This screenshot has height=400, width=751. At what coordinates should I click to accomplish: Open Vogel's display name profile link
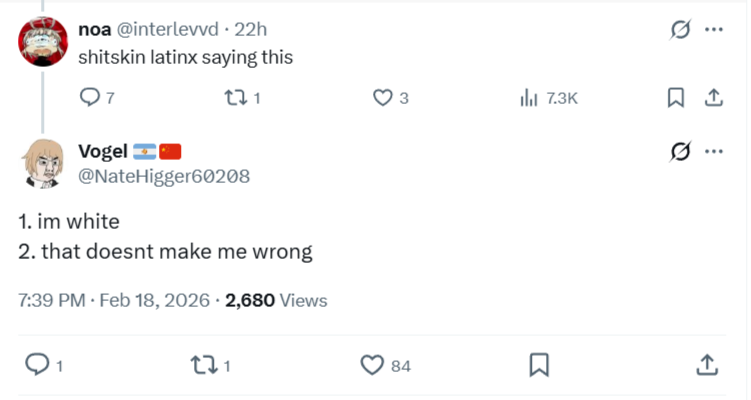coord(103,152)
